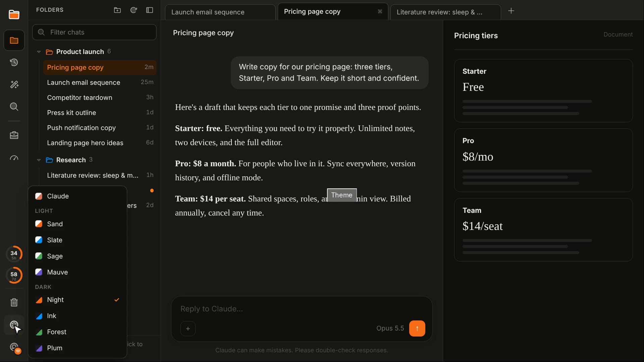Focus the Reply to Claude input
This screenshot has width=644, height=362.
point(301,309)
